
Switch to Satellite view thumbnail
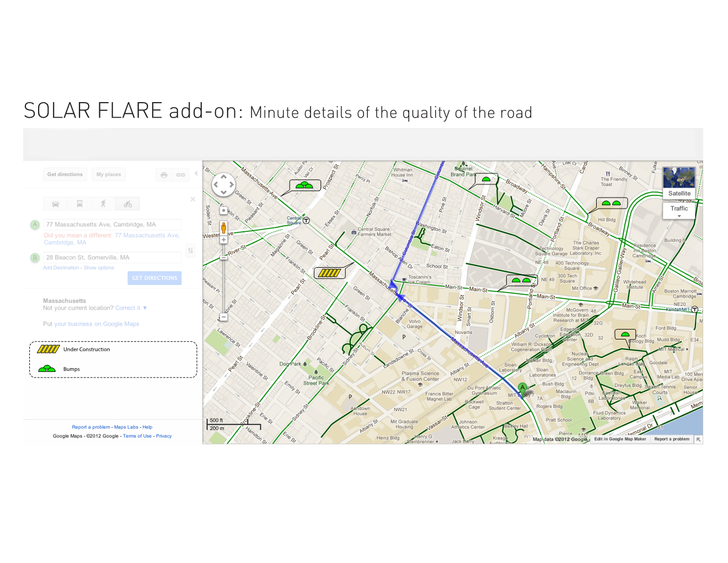click(679, 182)
